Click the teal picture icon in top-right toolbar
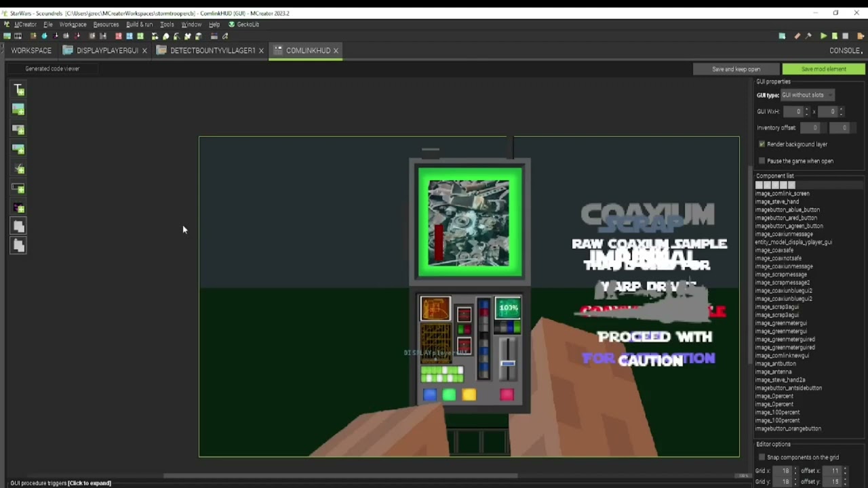Screen dimensions: 868x488 coord(782,36)
